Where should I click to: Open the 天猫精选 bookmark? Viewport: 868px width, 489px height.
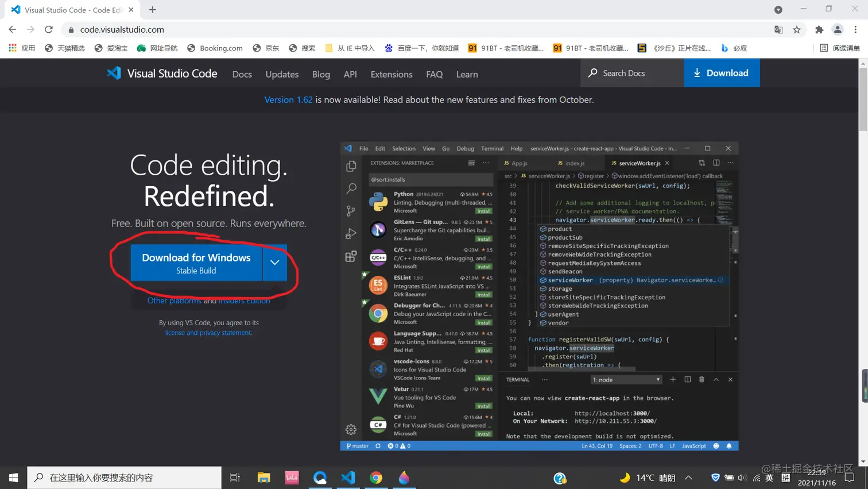(65, 48)
